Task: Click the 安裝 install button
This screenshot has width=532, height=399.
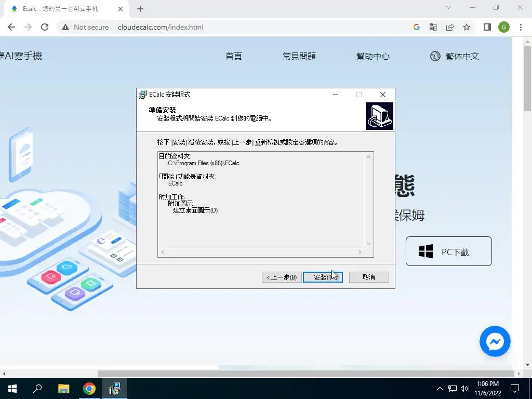Action: 323,277
